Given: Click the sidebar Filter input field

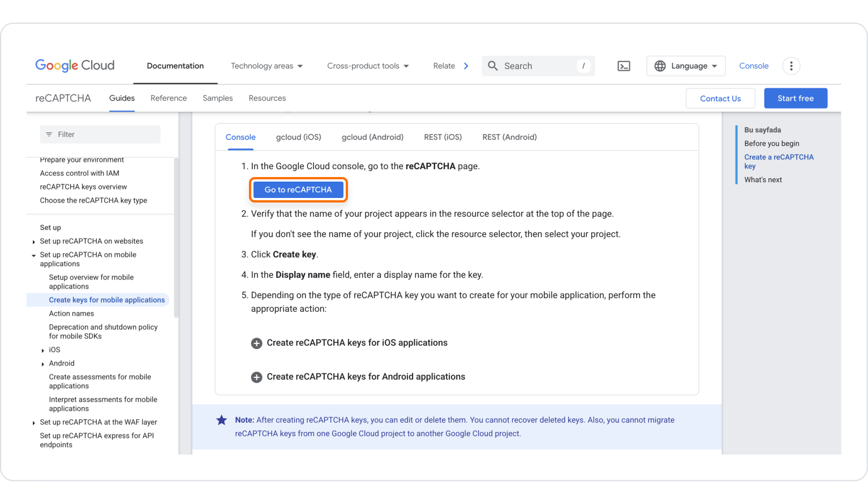Looking at the screenshot, I should pos(100,135).
